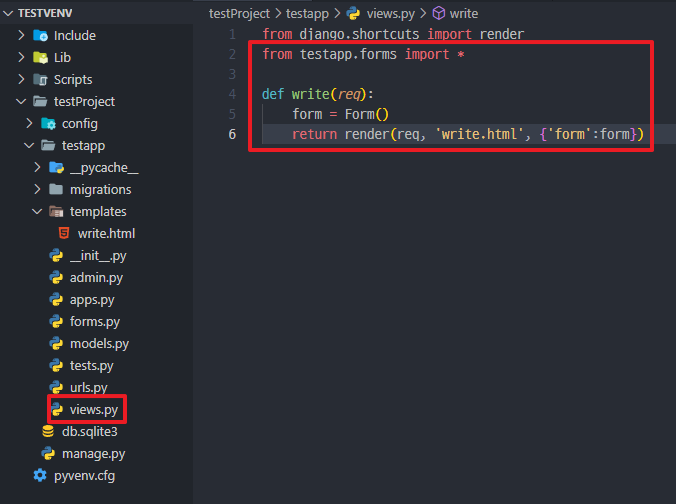Viewport: 676px width, 504px height.
Task: Click the Python icon of apps.py
Action: point(56,300)
